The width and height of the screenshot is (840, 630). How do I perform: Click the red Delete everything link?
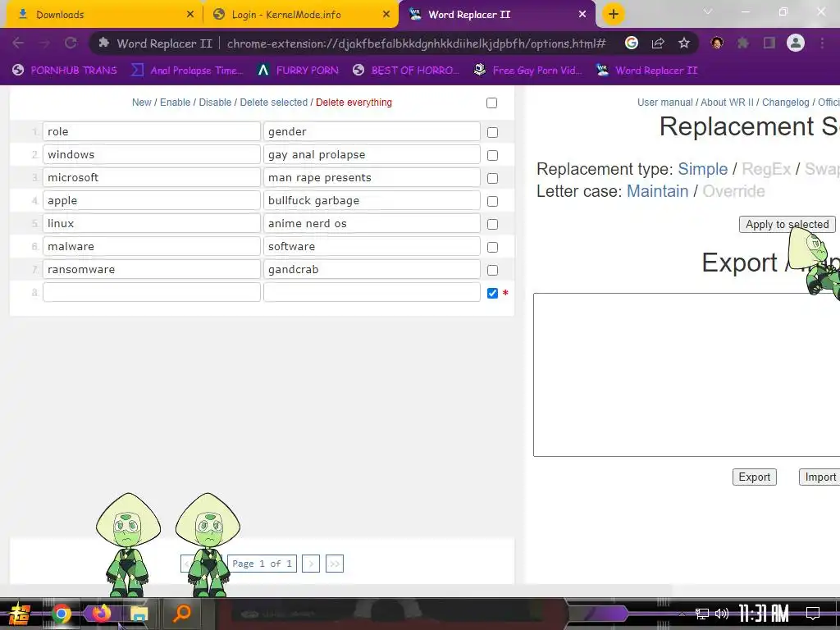[x=354, y=103]
